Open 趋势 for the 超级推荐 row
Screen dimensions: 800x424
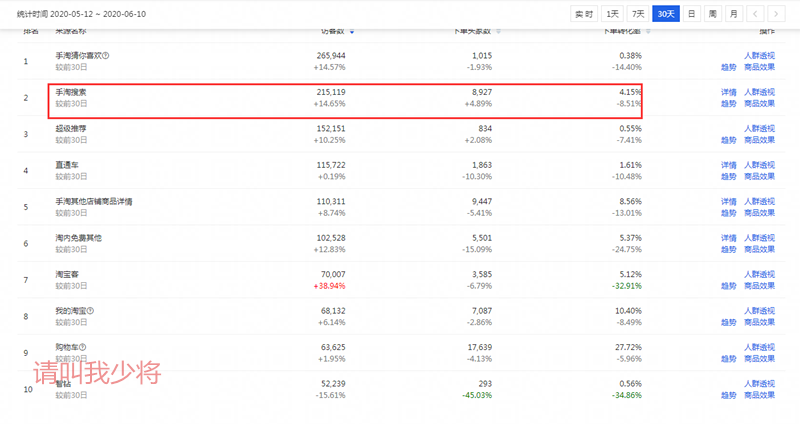pos(728,140)
